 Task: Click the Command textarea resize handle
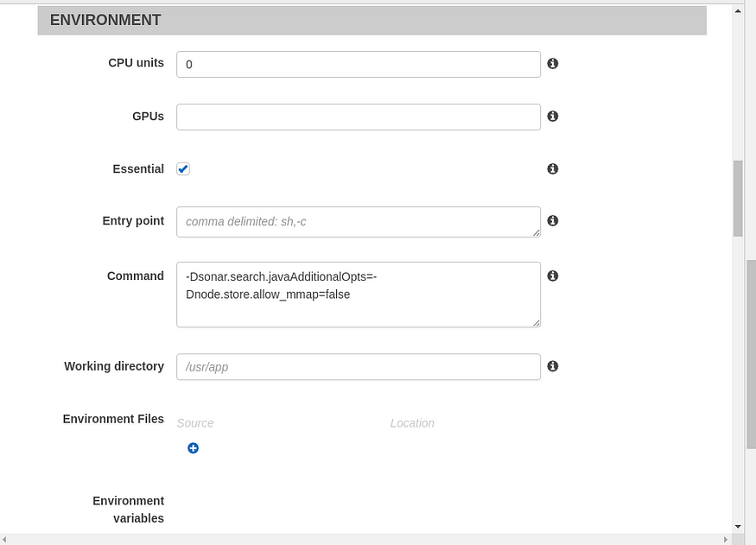pos(537,323)
